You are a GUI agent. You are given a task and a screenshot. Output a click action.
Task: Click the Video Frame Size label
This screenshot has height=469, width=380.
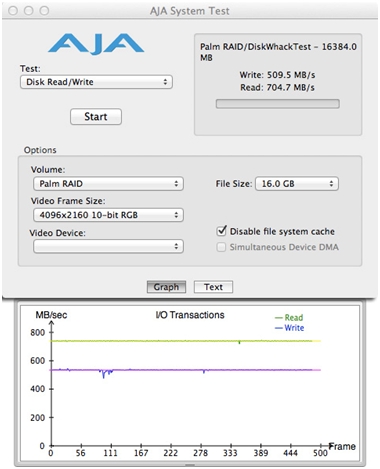click(68, 201)
